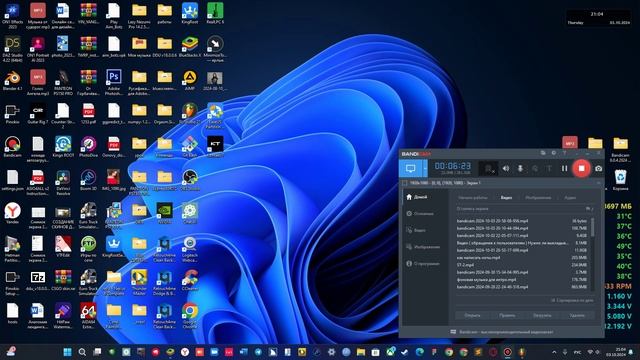Viewport: 640px width, 360px height.
Task: Select ST-2.mp4 in the video list
Action: coord(522,265)
